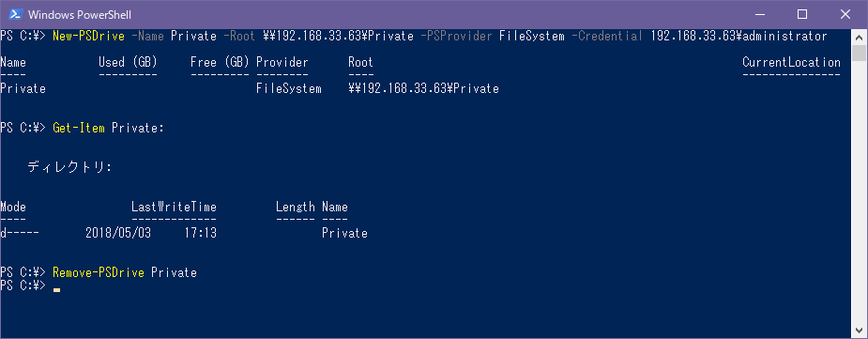Click the LastWriteTime column header
Viewport: 868px width, 339px height.
pyautogui.click(x=174, y=208)
